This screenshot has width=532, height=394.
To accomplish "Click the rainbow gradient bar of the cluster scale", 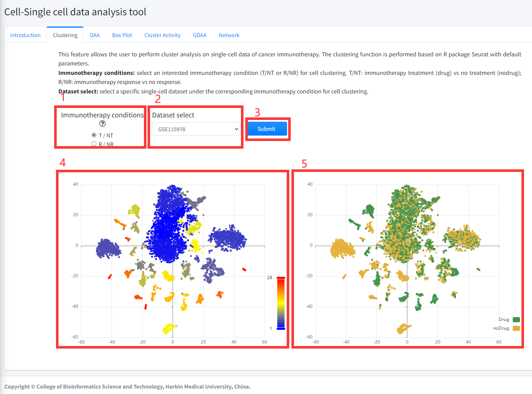I will tap(281, 303).
